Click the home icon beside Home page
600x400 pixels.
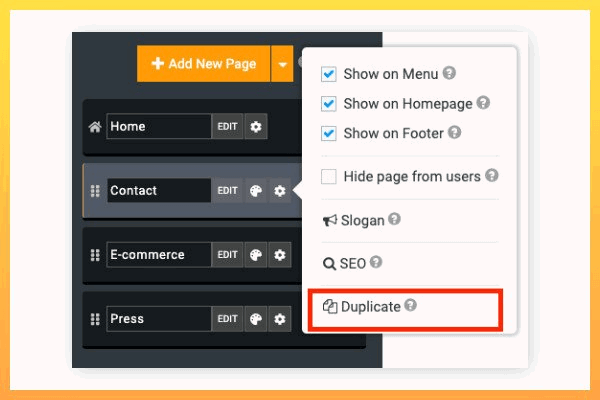point(95,126)
